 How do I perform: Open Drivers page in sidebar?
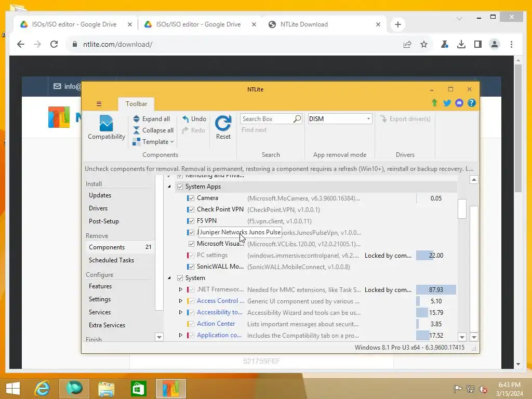(98, 208)
